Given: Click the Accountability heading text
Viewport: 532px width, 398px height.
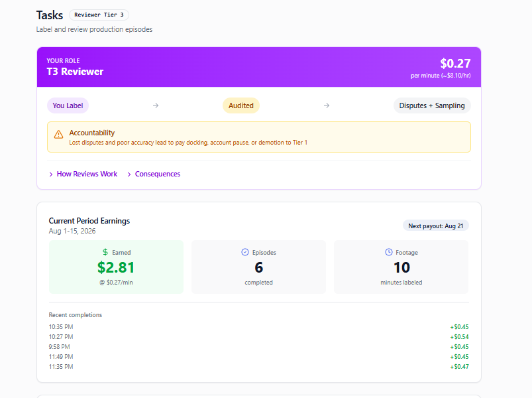Looking at the screenshot, I should tap(92, 133).
